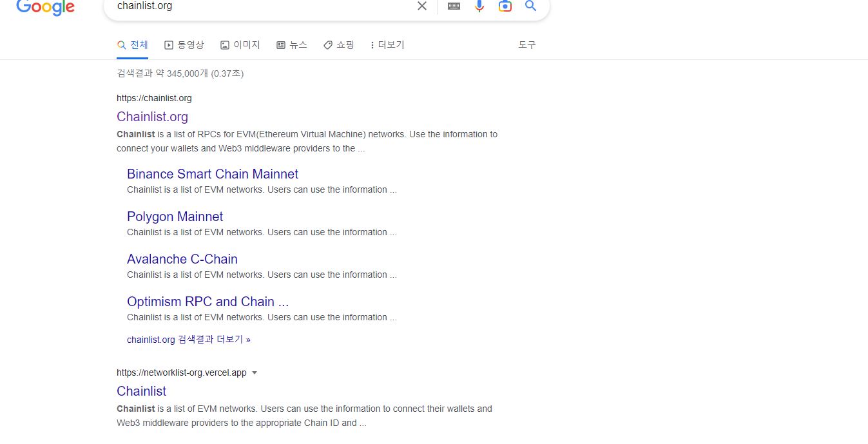This screenshot has width=868, height=444.
Task: Open the 더보기 more menu
Action: (x=387, y=45)
